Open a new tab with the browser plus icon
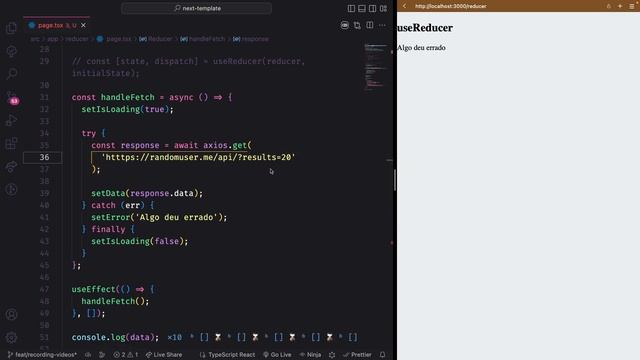The height and width of the screenshot is (360, 640). point(620,6)
